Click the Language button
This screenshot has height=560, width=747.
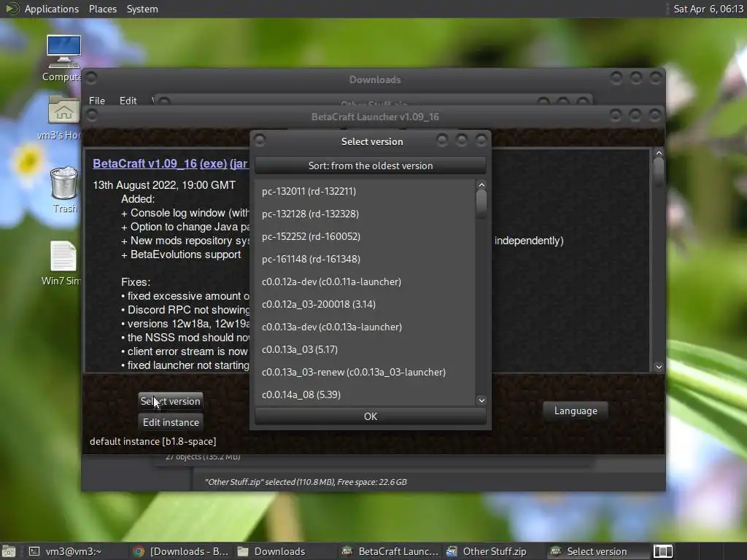[x=576, y=411]
